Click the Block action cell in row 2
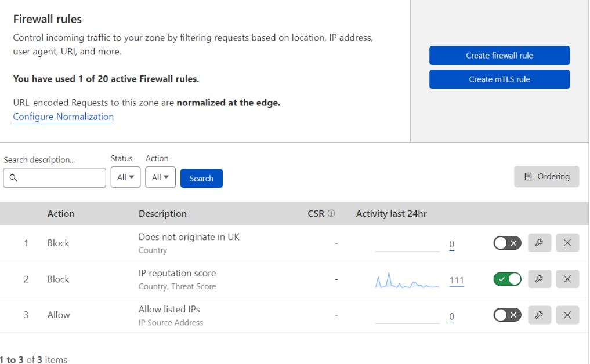Screen dimensions: 590x364 [x=59, y=279]
